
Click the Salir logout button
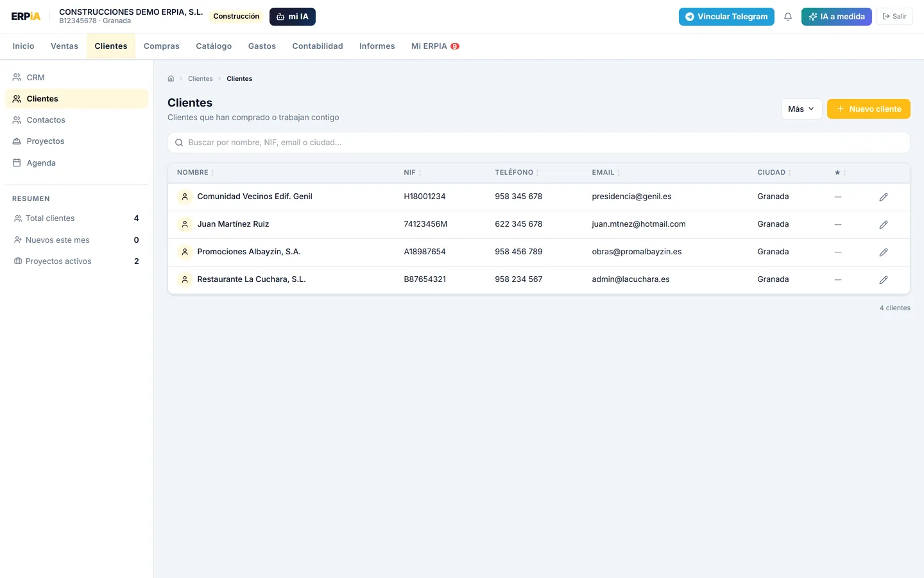click(x=894, y=17)
